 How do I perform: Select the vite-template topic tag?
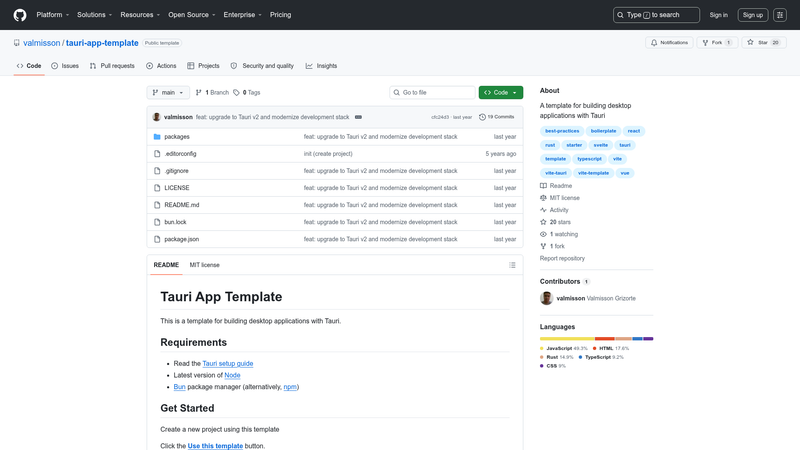click(593, 173)
